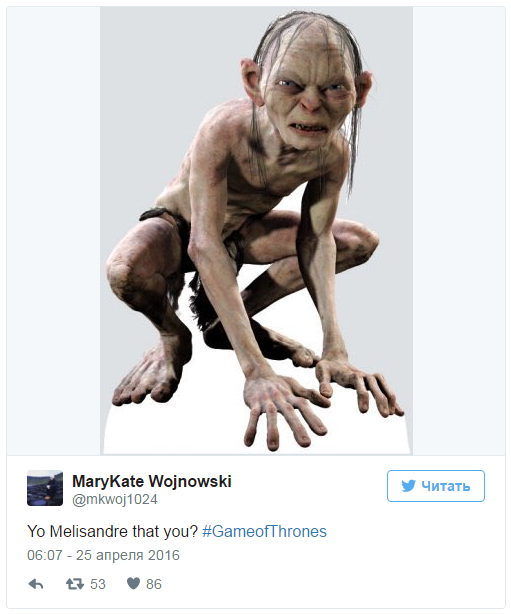The image size is (511, 614).
Task: Click the like count 86
Action: [153, 584]
